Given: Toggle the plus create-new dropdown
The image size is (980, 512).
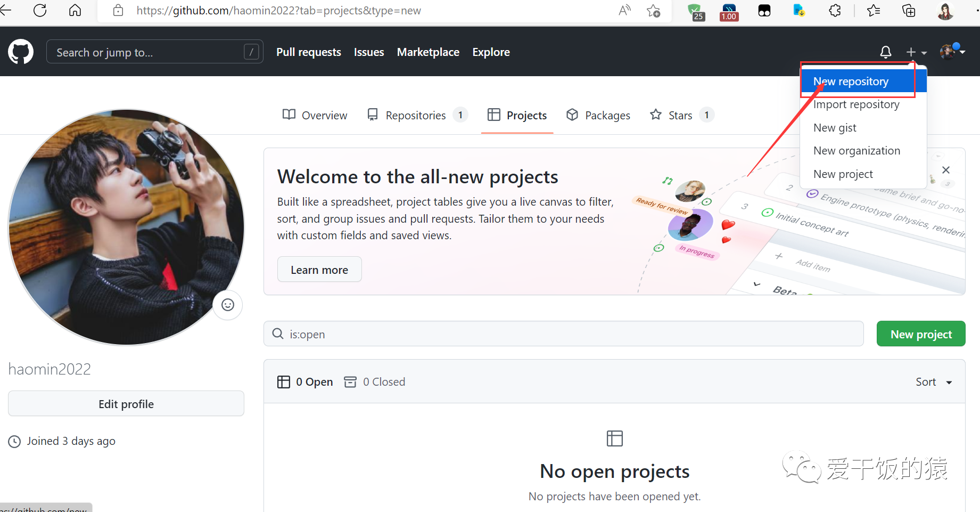Looking at the screenshot, I should pos(916,52).
